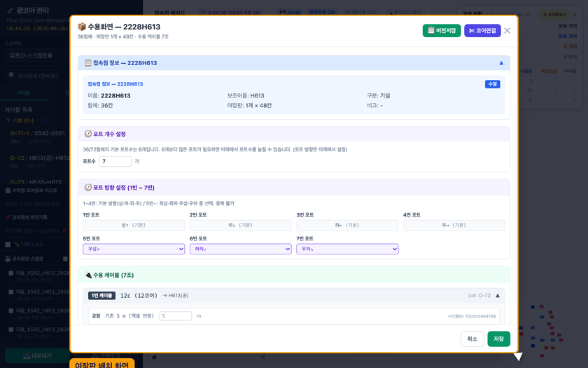588x368 pixels.
Task: Click the 코어연결 core connect button
Action: coord(482,31)
